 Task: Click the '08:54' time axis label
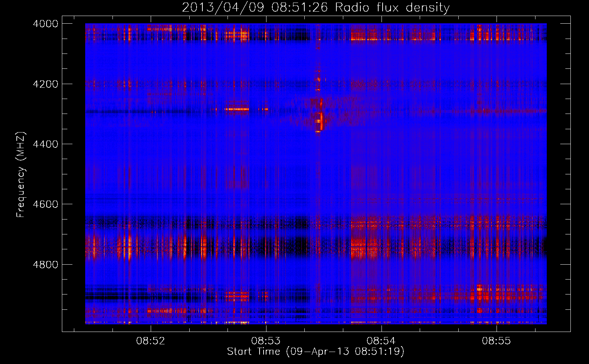[381, 341]
